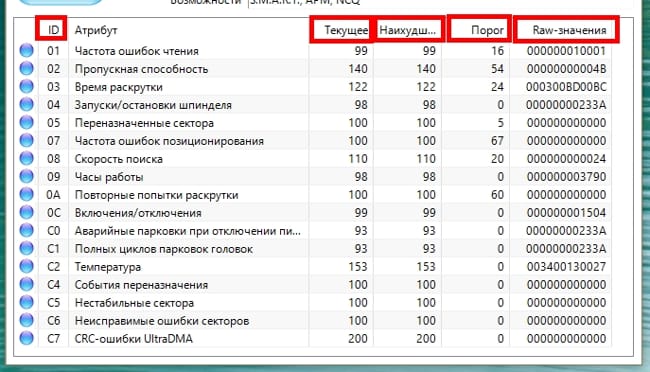Click the Raw-значения column header
Image resolution: width=650 pixels, height=372 pixels.
[x=569, y=30]
